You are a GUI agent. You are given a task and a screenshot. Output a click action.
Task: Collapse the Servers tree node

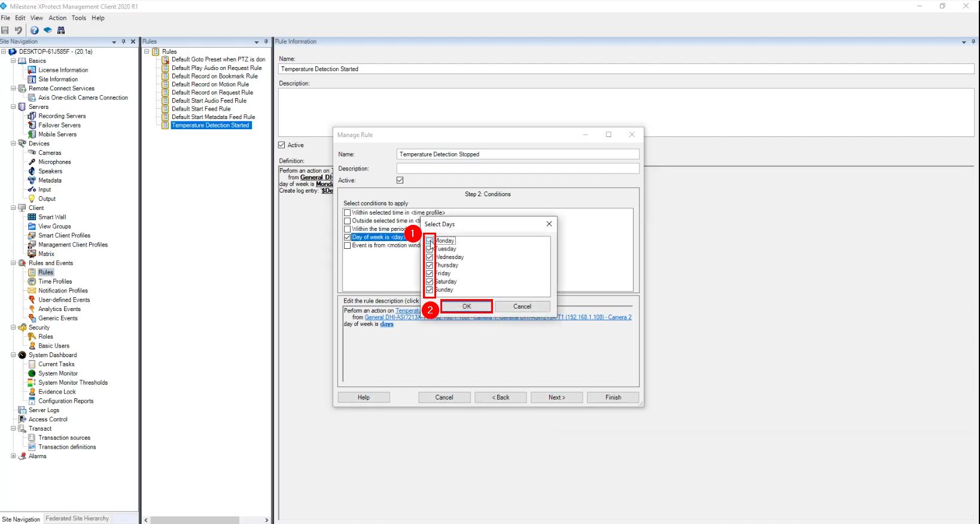[13, 107]
